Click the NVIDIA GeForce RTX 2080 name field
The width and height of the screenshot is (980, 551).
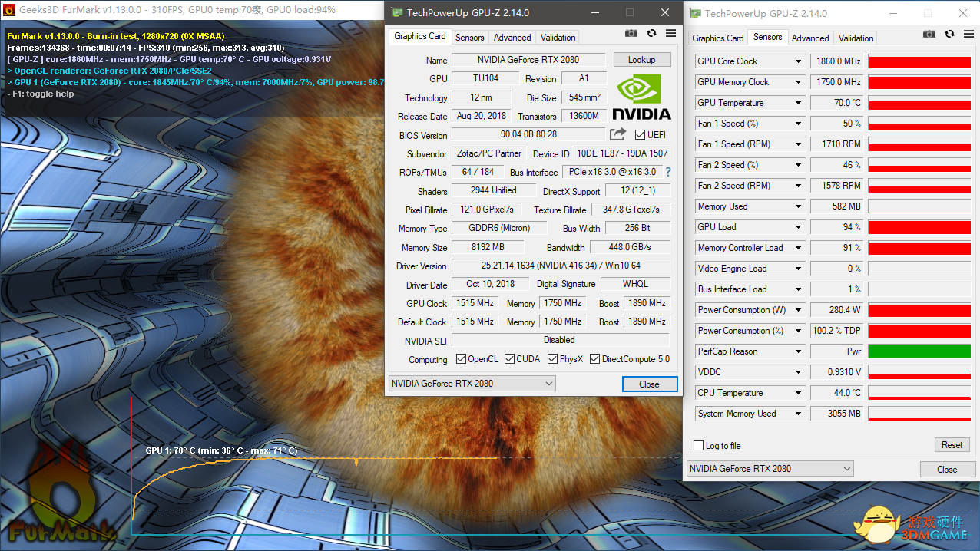pos(528,60)
